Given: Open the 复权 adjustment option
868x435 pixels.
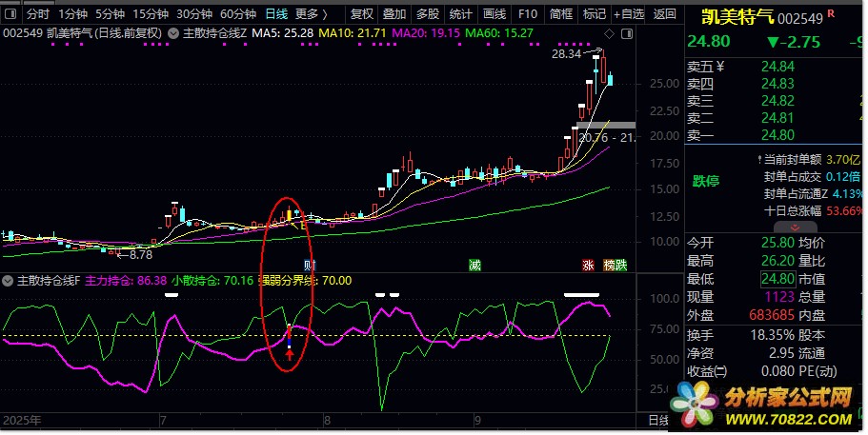Looking at the screenshot, I should 362,14.
